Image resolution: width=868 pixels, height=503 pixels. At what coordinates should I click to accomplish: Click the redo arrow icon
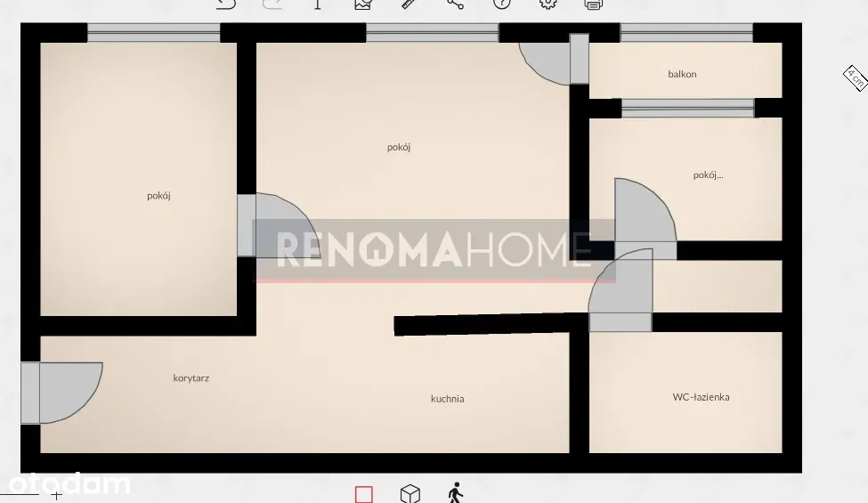point(272,4)
